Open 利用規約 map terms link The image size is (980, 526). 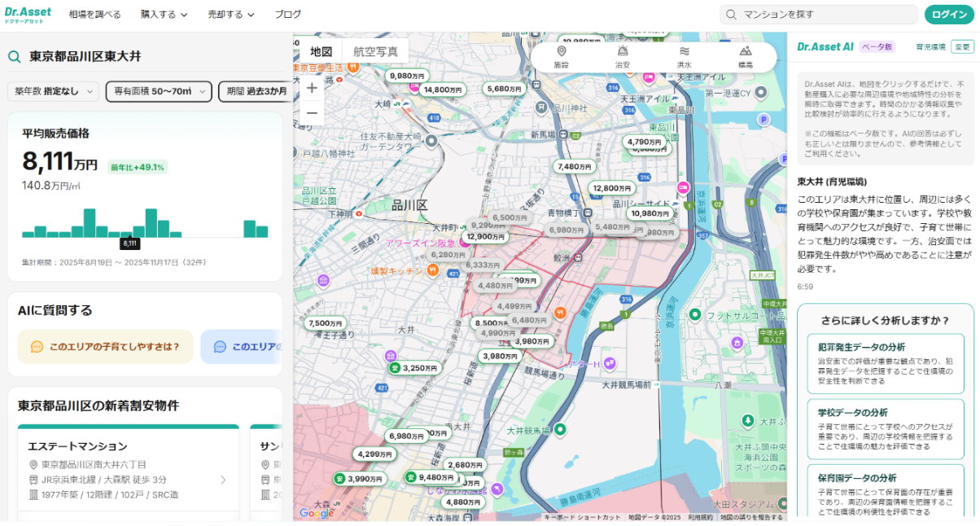pos(700,517)
